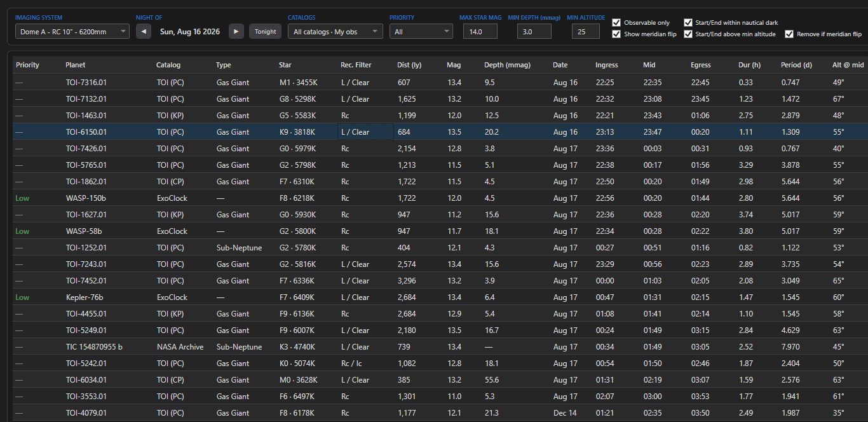Select the TOI-3553.01 planet row
This screenshot has height=422, width=868.
(440, 397)
